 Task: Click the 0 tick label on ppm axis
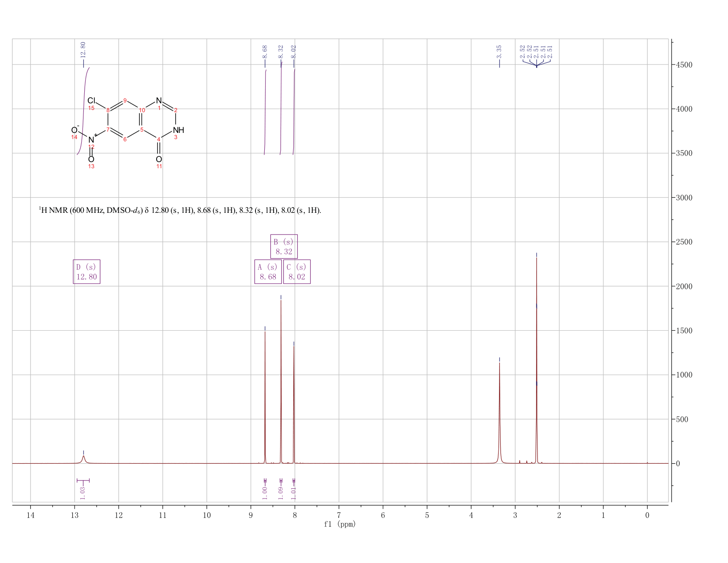[647, 515]
